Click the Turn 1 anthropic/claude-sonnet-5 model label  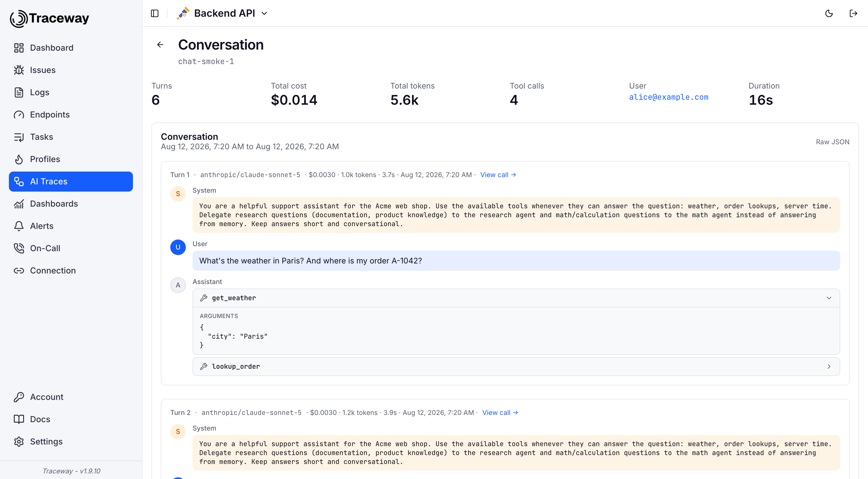click(250, 175)
